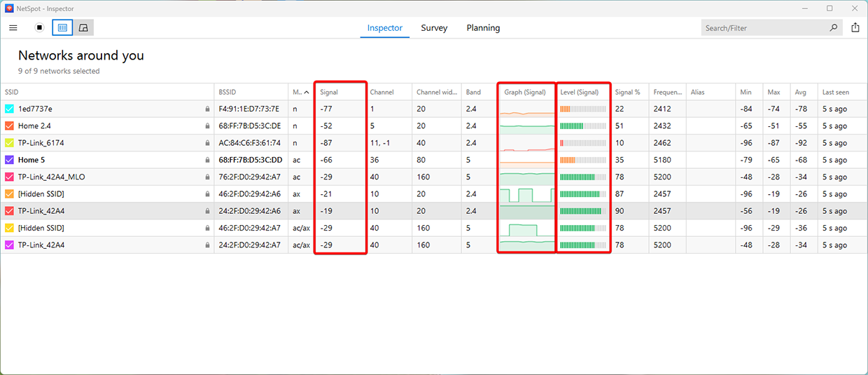
Task: Open the hamburger menu
Action: coord(13,28)
